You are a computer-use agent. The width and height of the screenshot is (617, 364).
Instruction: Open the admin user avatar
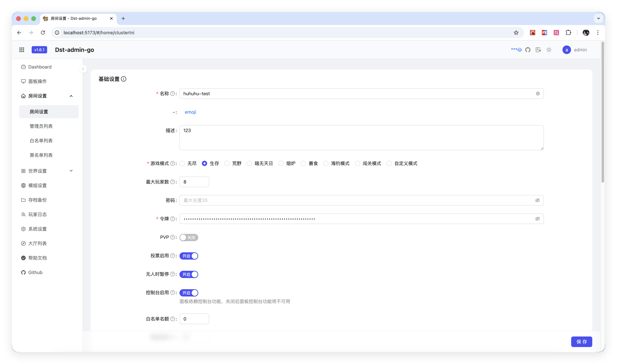click(566, 50)
